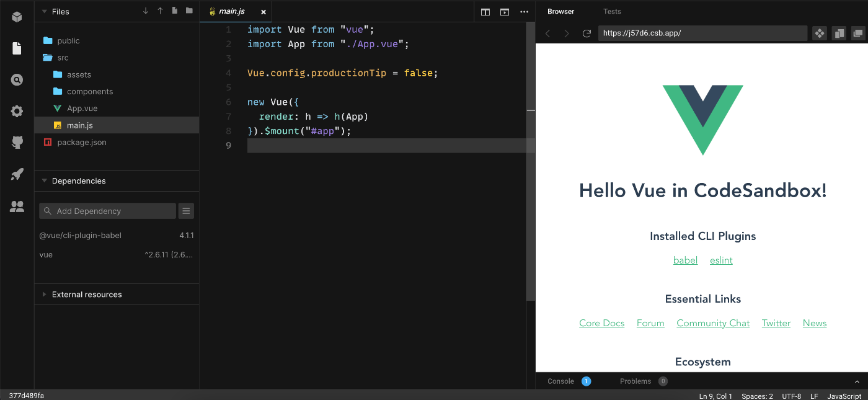Click the four-diamond icon beside address bar
Image resolution: width=868 pixels, height=400 pixels.
[820, 33]
